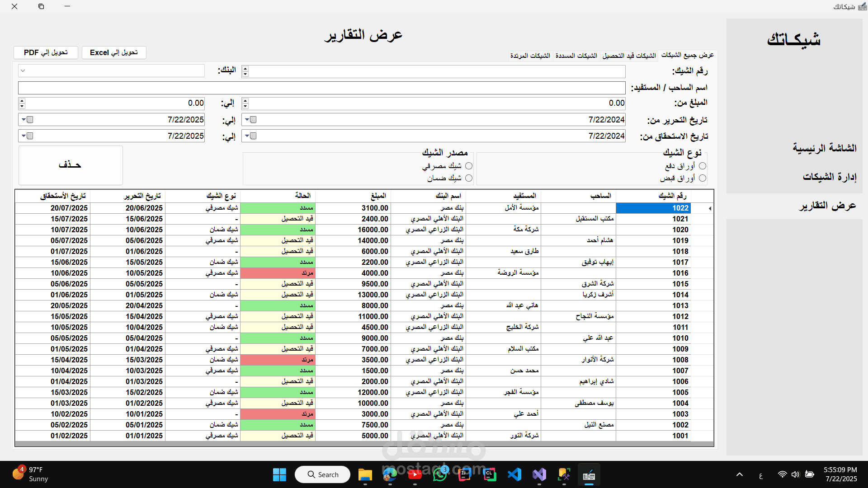This screenshot has height=488, width=868.
Task: Switch to الشيكات المرتدة tab
Action: coord(530,56)
